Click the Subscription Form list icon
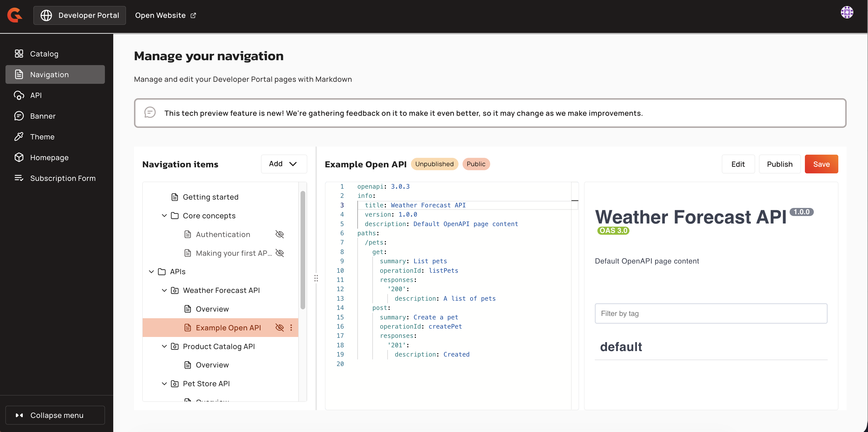 point(19,178)
